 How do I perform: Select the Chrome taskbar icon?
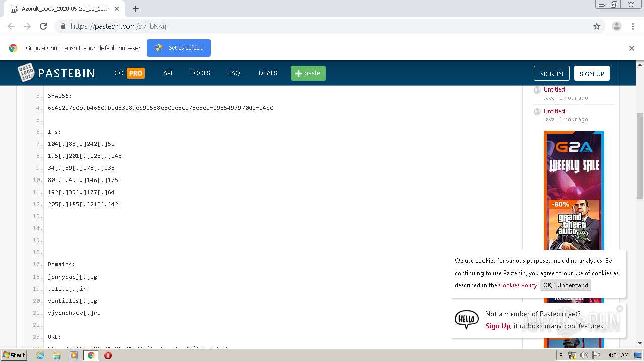[91, 355]
